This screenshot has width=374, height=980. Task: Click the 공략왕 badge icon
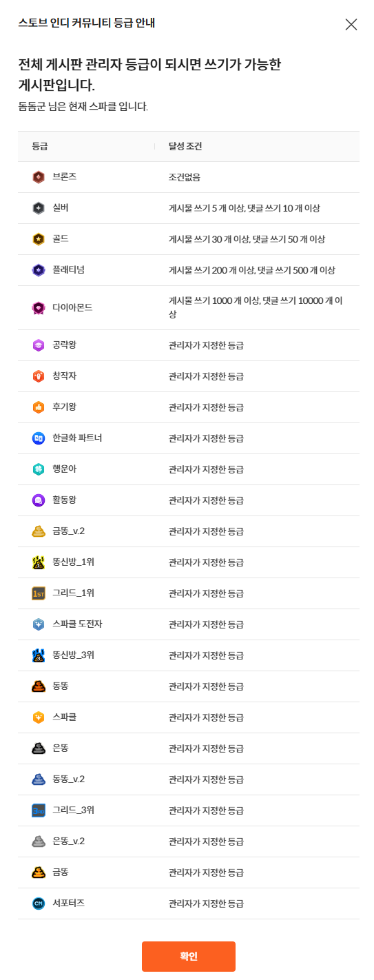tap(39, 345)
